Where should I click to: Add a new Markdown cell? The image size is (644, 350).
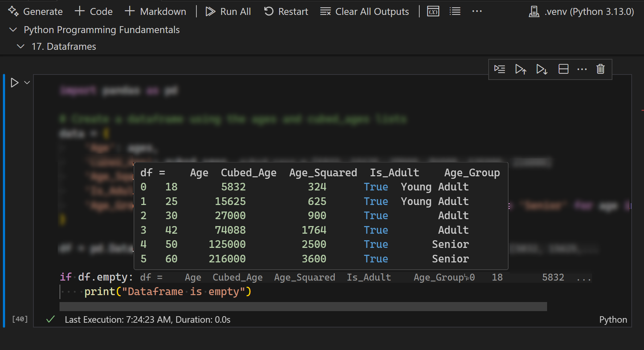pos(155,11)
